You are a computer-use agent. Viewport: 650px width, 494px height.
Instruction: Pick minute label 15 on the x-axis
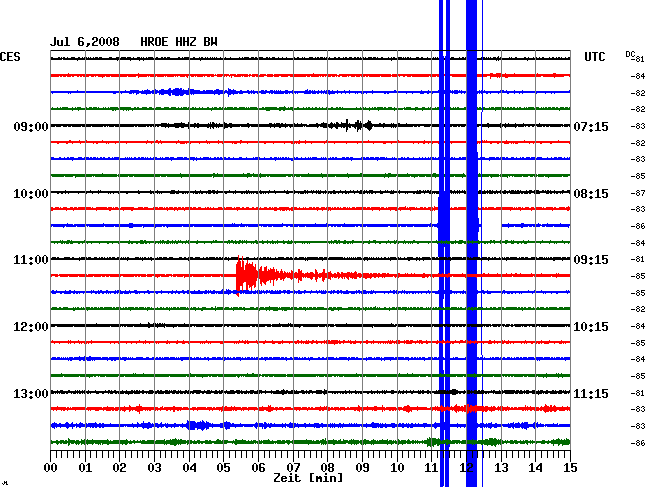570,468
